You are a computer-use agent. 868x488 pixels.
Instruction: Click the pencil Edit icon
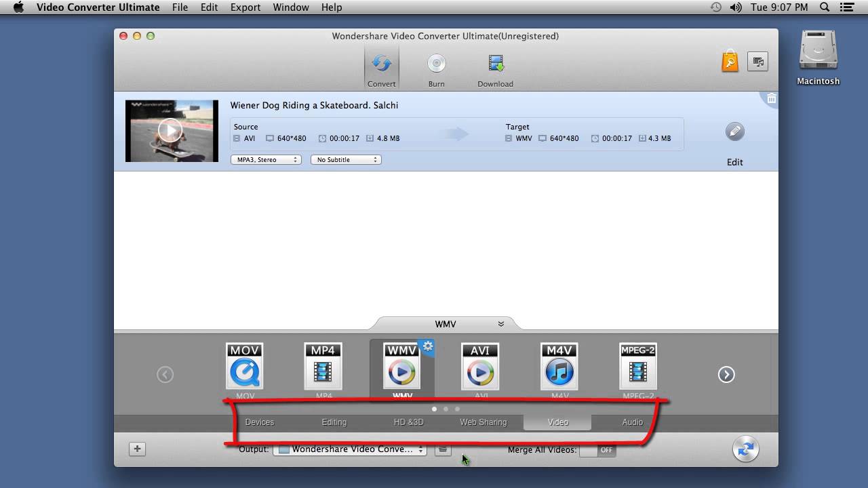(x=734, y=131)
